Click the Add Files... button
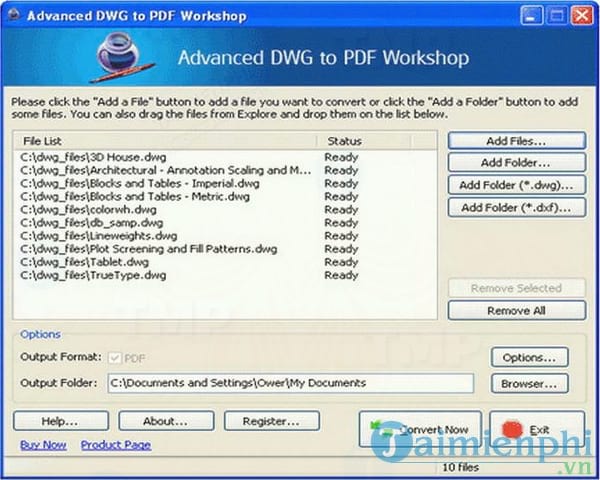This screenshot has height=480, width=600. 517,141
